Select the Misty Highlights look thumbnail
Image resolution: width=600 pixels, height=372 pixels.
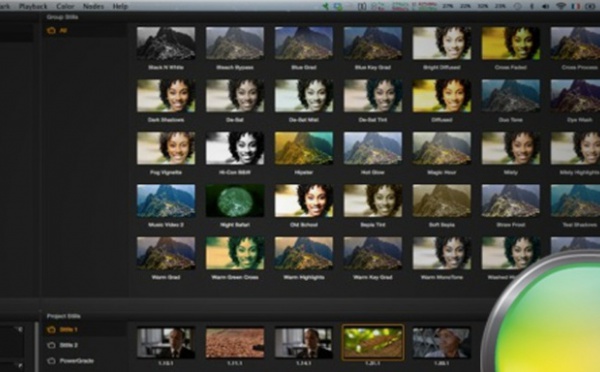tap(575, 148)
